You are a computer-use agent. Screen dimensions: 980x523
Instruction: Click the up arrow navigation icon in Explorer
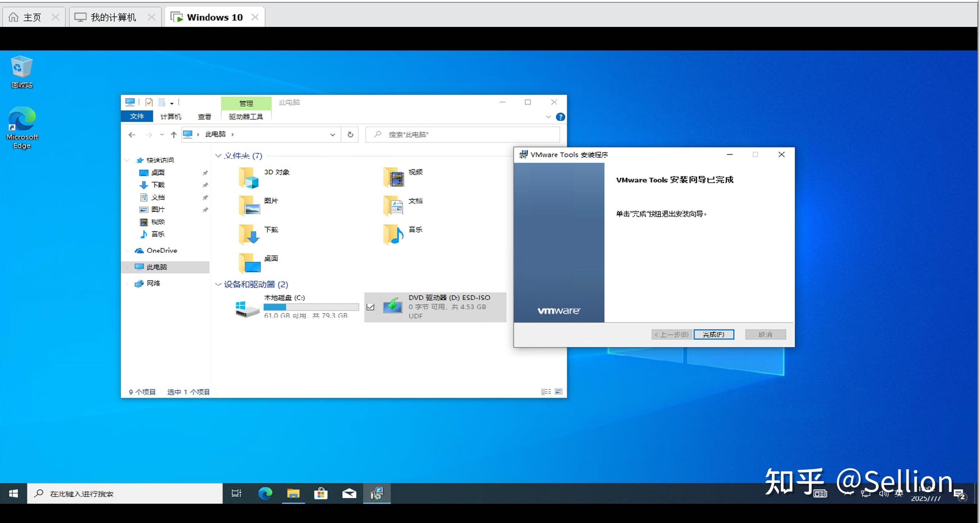point(173,134)
